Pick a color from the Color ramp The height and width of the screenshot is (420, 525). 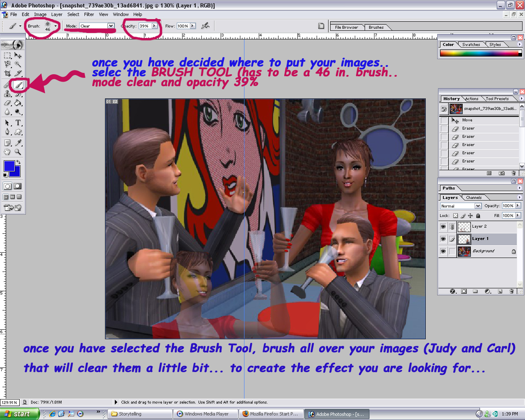[x=479, y=53]
